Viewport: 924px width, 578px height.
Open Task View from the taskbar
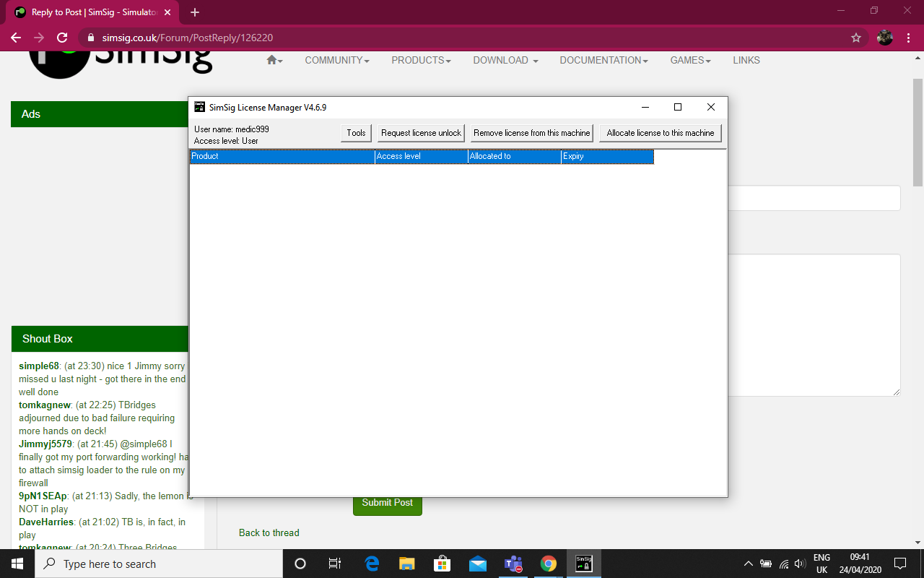tap(335, 564)
